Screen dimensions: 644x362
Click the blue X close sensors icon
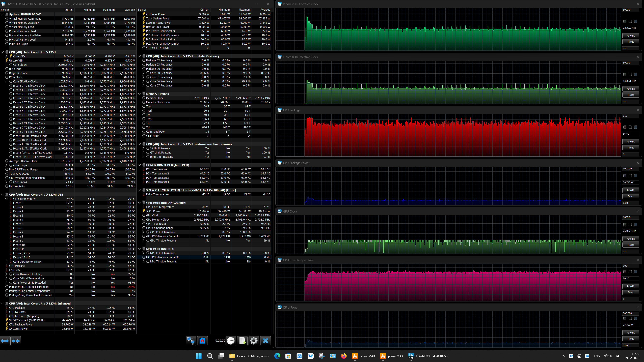tap(265, 341)
